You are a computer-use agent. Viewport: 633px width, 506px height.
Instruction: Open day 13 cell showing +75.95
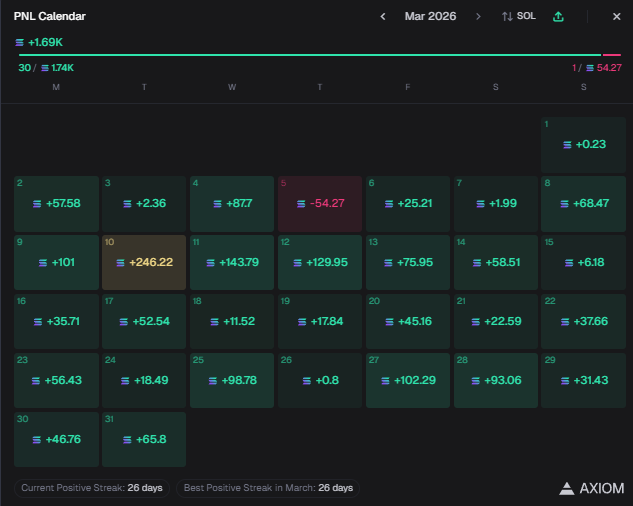pos(408,263)
